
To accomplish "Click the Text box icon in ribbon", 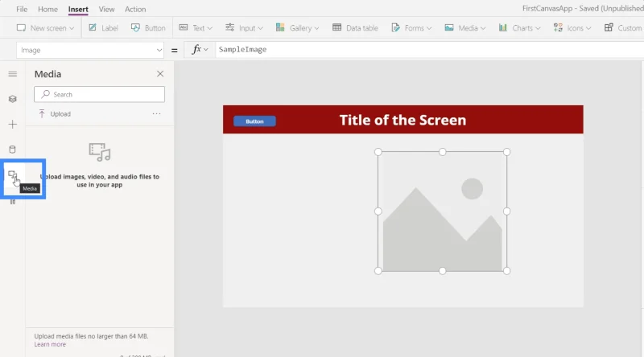I will coord(184,27).
